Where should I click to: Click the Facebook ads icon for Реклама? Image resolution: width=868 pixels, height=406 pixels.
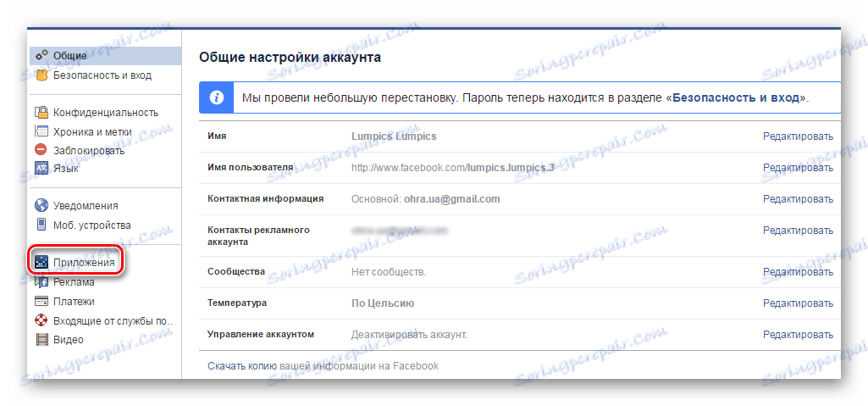[41, 282]
